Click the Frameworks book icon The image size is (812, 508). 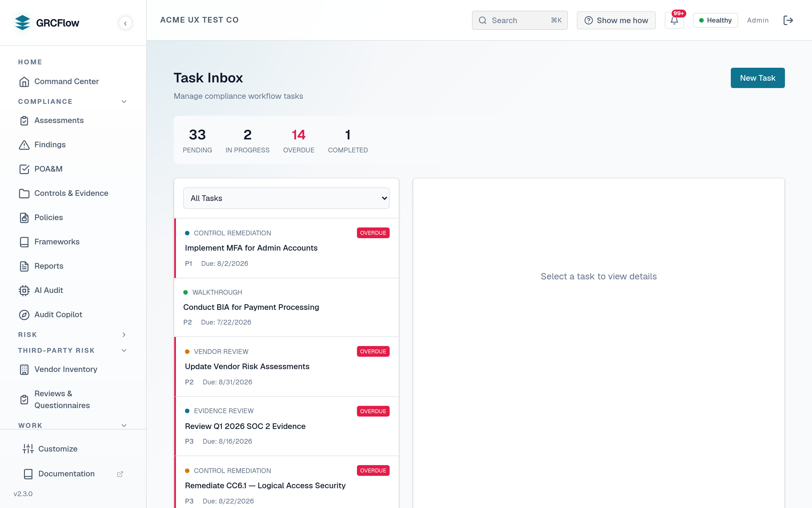pos(24,242)
